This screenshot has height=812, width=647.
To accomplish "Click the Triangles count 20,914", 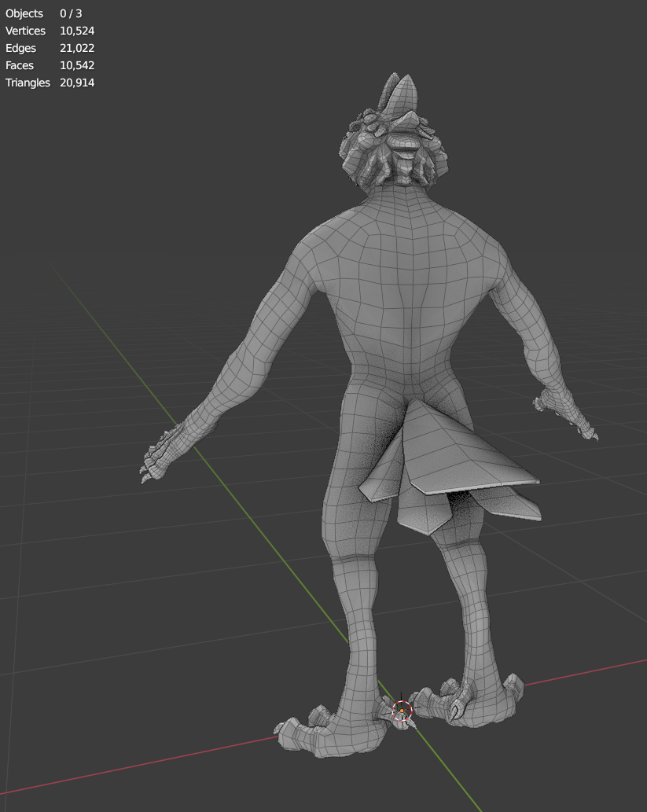I will [77, 83].
